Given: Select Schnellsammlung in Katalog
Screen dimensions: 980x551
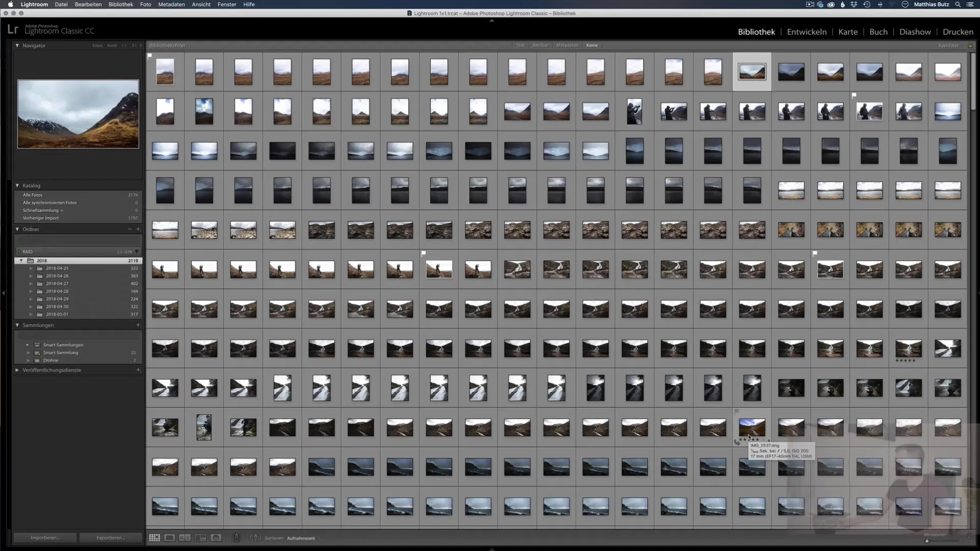Looking at the screenshot, I should [x=78, y=210].
